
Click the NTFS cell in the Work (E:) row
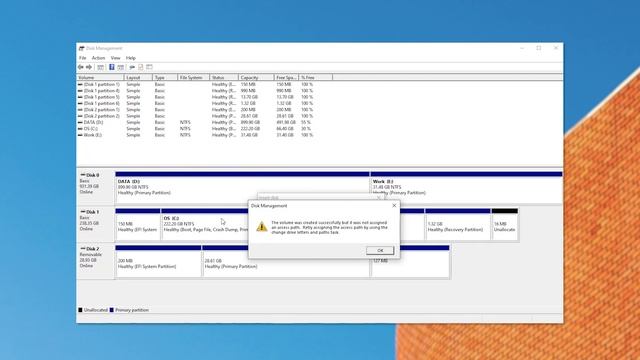tap(185, 135)
